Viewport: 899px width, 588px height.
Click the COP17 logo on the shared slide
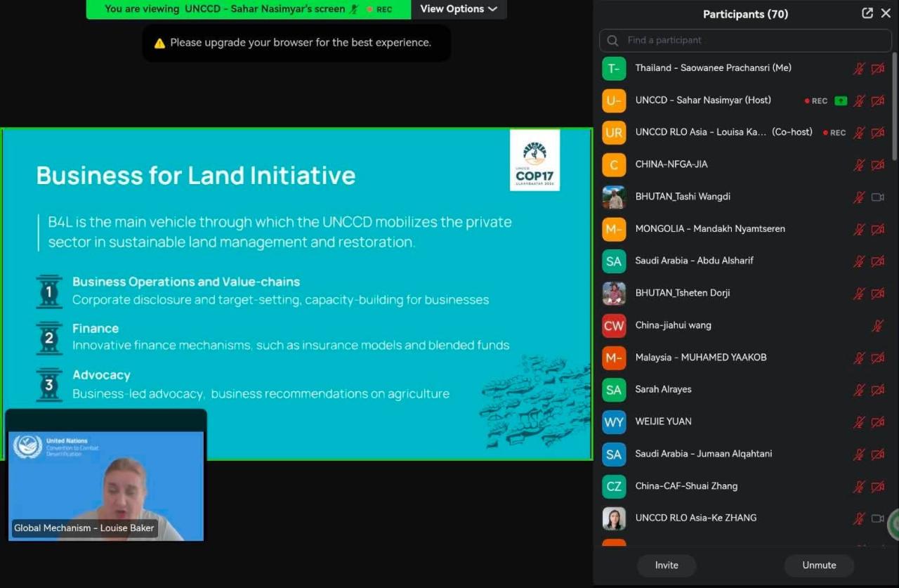[535, 160]
